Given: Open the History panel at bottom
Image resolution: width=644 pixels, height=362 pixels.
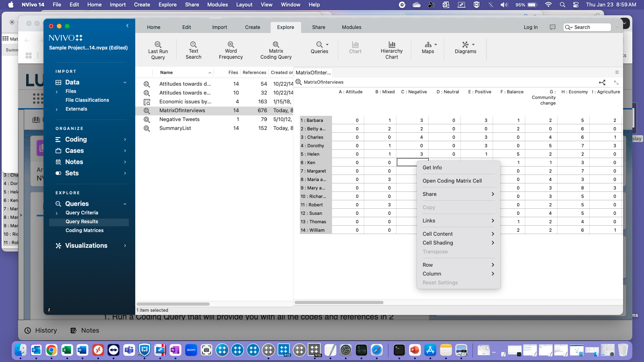Looking at the screenshot, I should [x=41, y=330].
